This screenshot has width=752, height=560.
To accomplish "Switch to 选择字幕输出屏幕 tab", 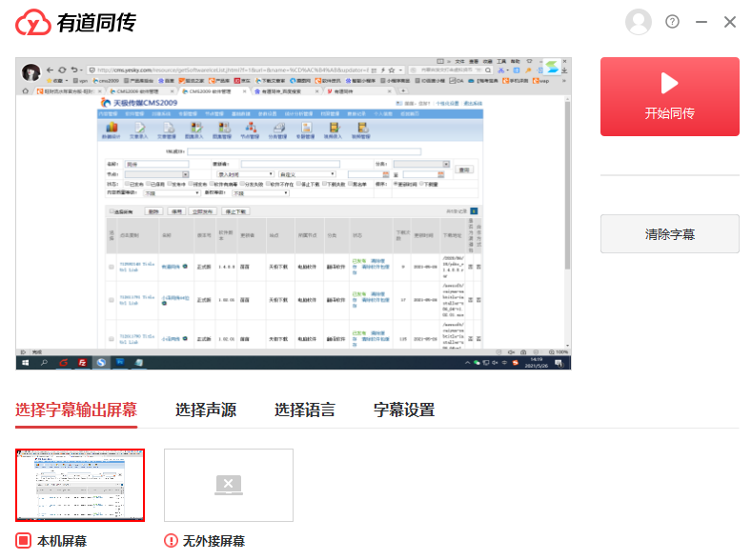I will [x=76, y=410].
